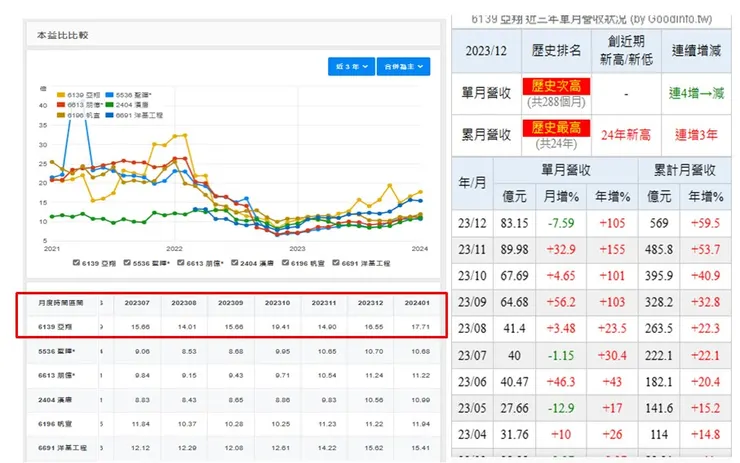740x463 pixels.
Task: Toggle the 6139 亞翔 checkbox below the chart
Action: pos(76,263)
